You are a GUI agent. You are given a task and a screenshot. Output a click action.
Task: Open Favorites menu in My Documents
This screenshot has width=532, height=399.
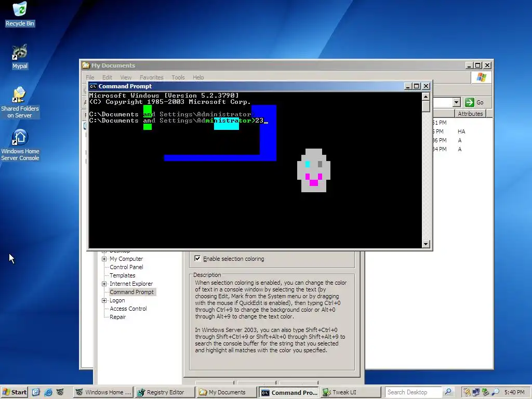[x=151, y=77]
